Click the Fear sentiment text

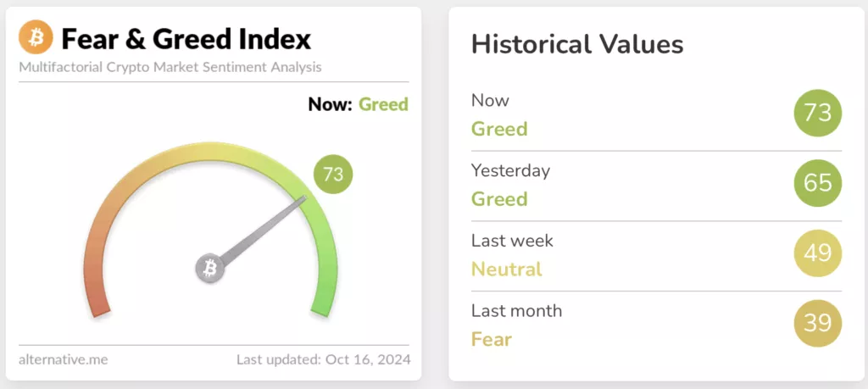pyautogui.click(x=492, y=340)
